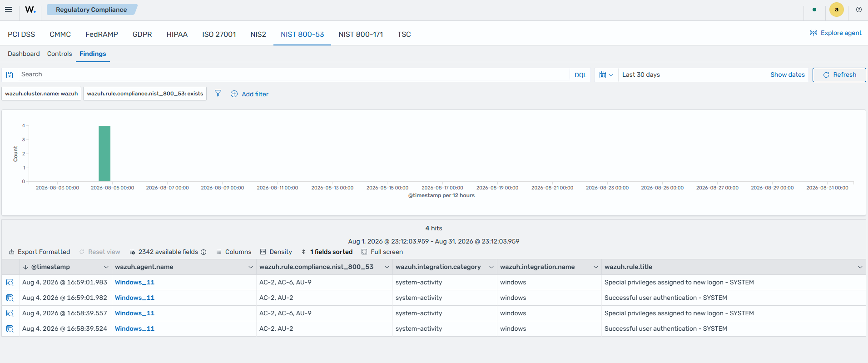The height and width of the screenshot is (363, 868).
Task: Open Windows_11 agent link in first row
Action: 134,283
